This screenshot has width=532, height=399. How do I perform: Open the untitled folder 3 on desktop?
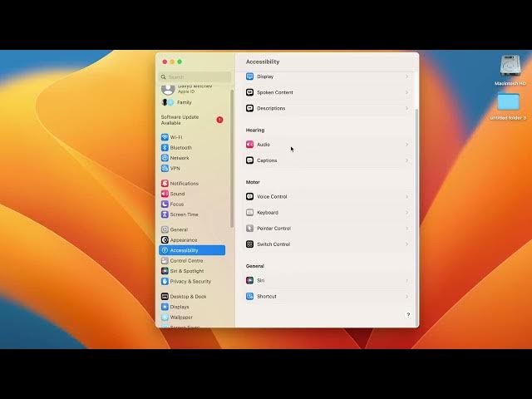[x=508, y=102]
